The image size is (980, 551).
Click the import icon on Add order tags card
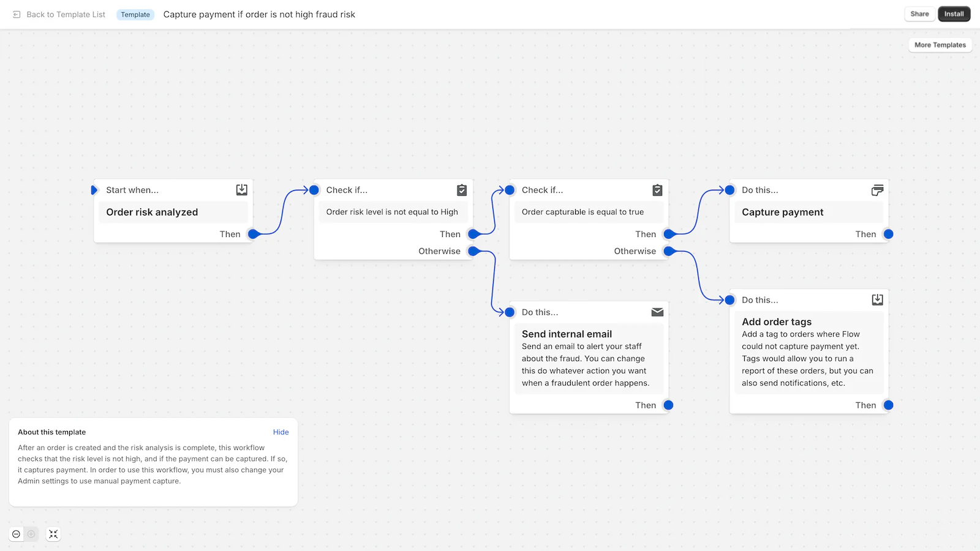[877, 299]
